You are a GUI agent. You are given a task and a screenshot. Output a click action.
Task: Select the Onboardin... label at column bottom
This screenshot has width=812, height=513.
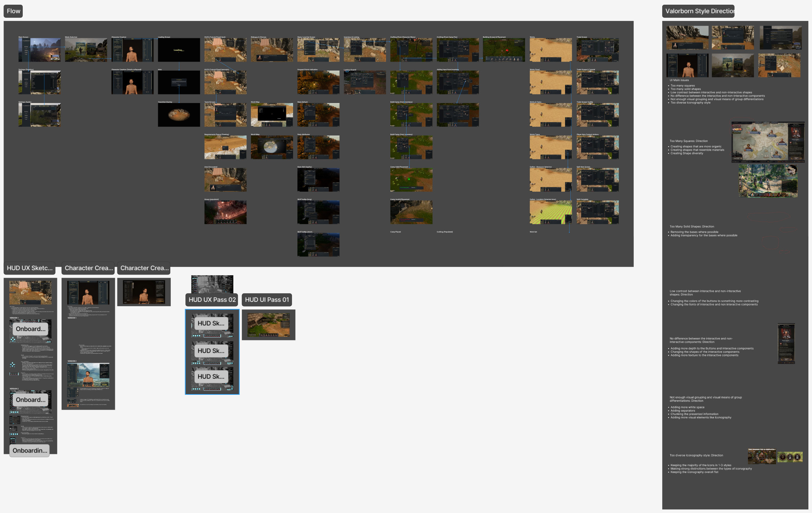[30, 450]
